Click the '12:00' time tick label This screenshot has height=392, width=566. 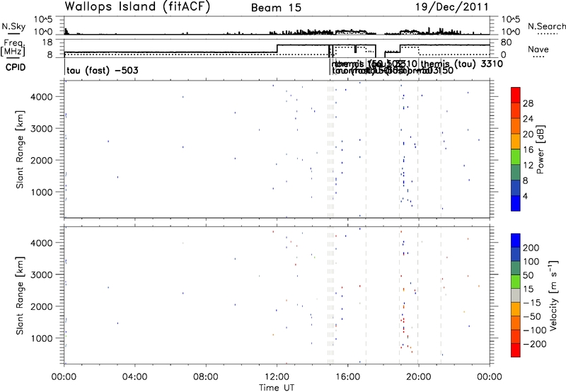(277, 376)
